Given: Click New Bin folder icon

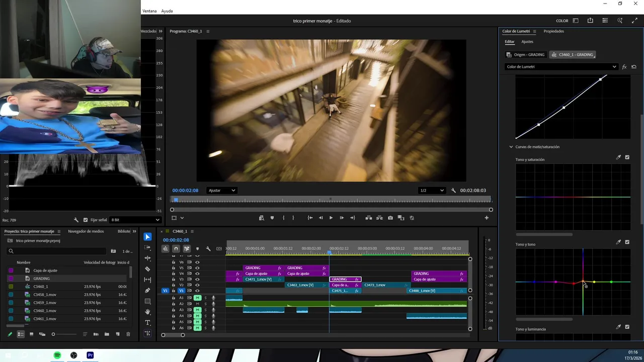Looking at the screenshot, I should (107, 334).
